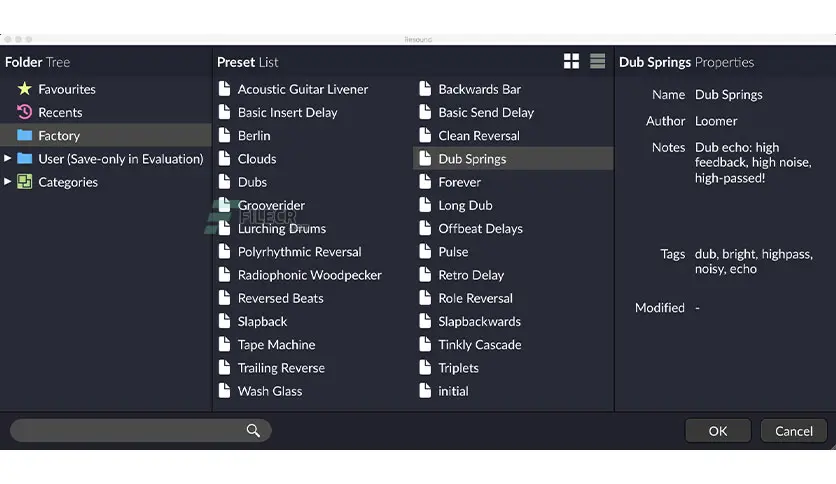Click the Recents clock icon
The width and height of the screenshot is (836, 484).
[x=25, y=112]
